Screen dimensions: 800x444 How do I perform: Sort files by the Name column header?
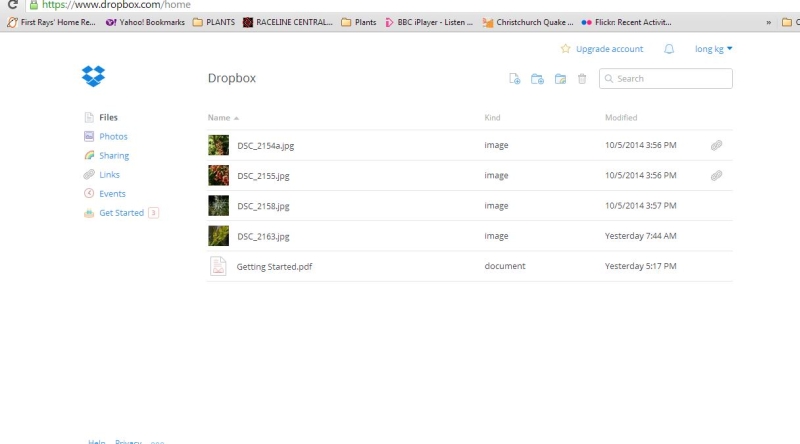(x=219, y=118)
